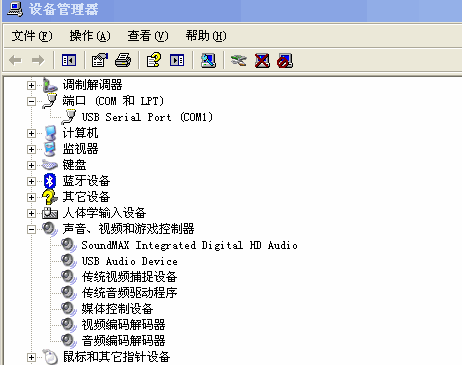Click the Help question mark toolbar icon
The width and height of the screenshot is (462, 365).
point(154,60)
